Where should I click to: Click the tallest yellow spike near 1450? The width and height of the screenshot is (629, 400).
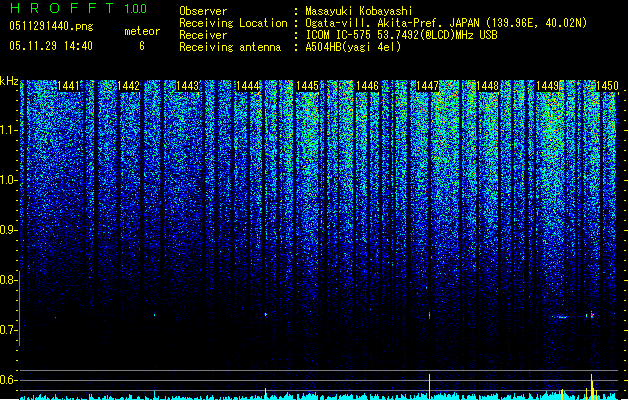tap(592, 387)
